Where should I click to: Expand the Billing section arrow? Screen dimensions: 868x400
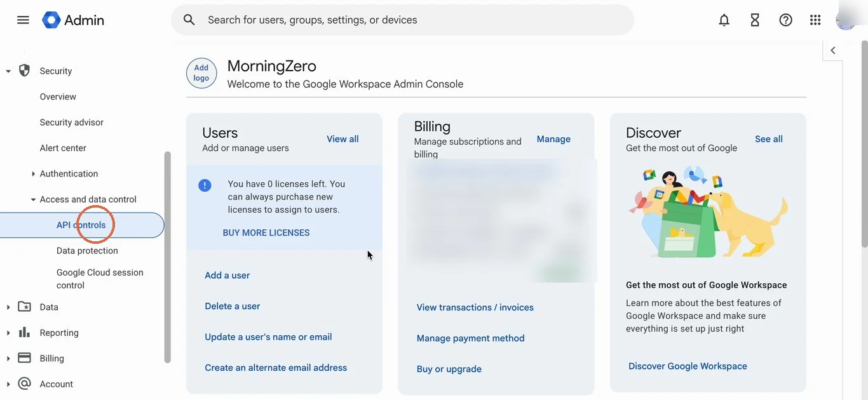tap(8, 359)
